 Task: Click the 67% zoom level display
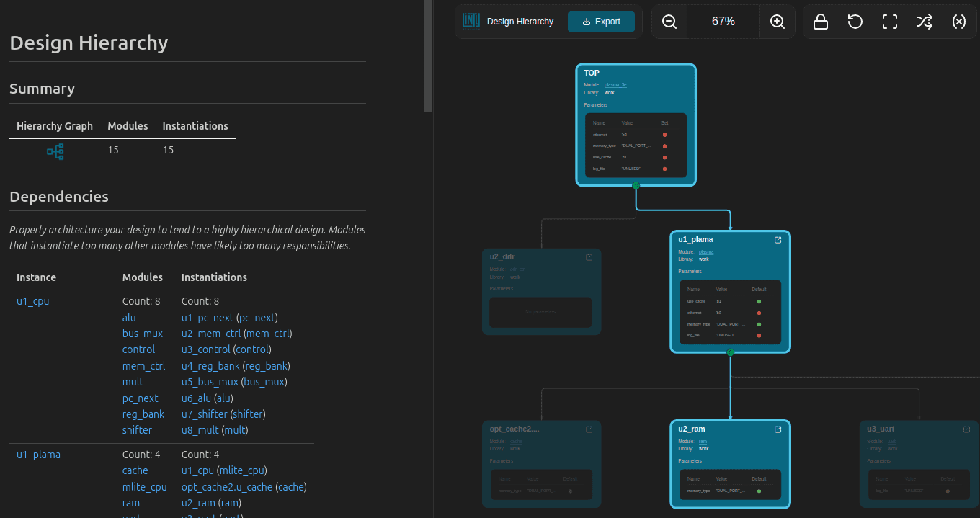723,22
